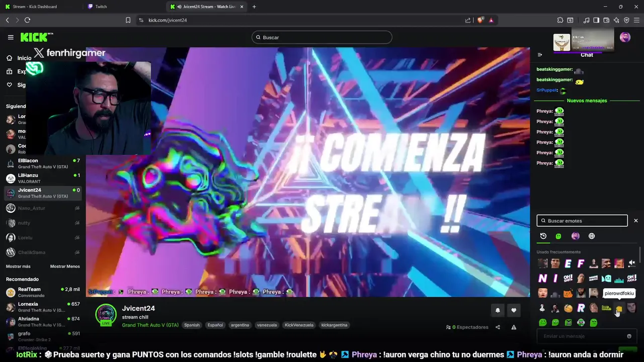Viewport: 644px width, 362px height.
Task: Select the argentina tag
Action: click(240, 325)
